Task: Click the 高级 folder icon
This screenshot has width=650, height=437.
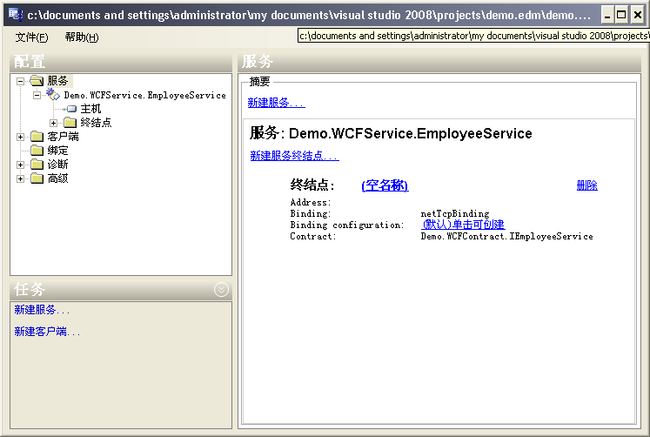Action: point(37,178)
